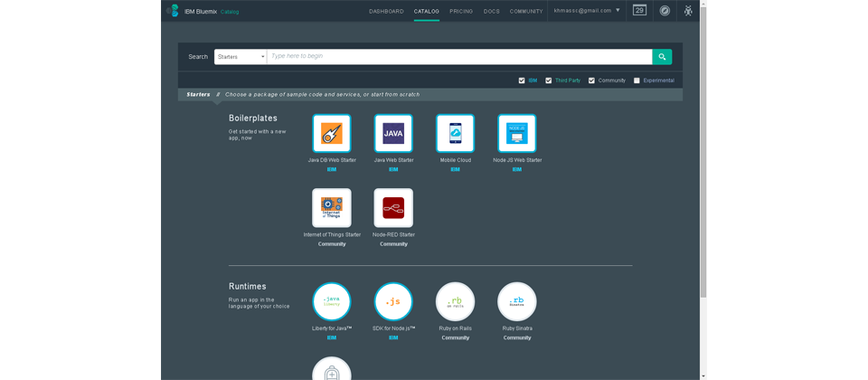The height and width of the screenshot is (380, 868).
Task: Click the Java DB Web Starter label
Action: 332,160
